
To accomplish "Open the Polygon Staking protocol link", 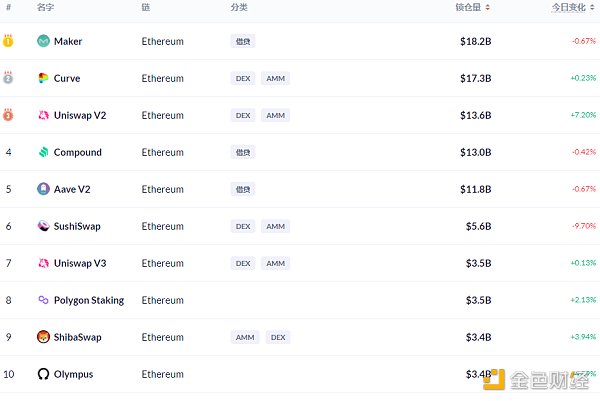I will (x=89, y=300).
